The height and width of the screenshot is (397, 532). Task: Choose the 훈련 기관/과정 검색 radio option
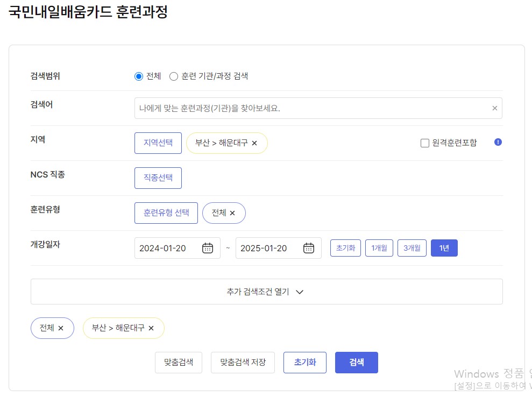(174, 76)
